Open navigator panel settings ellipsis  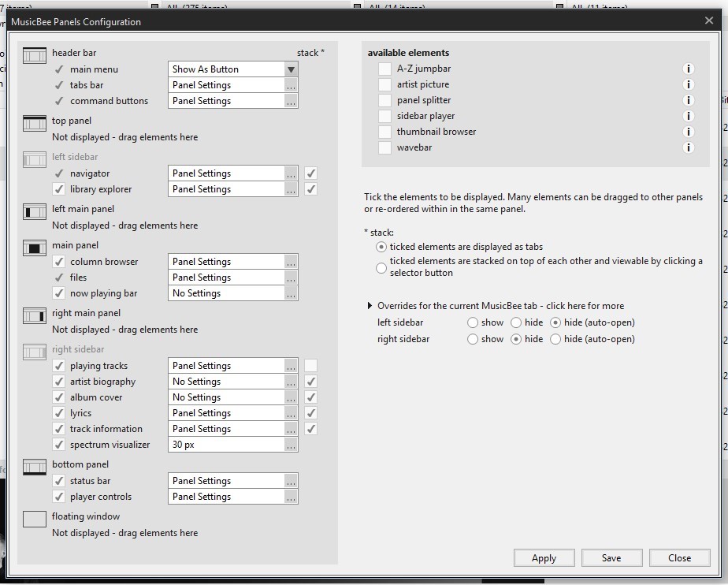pos(291,173)
